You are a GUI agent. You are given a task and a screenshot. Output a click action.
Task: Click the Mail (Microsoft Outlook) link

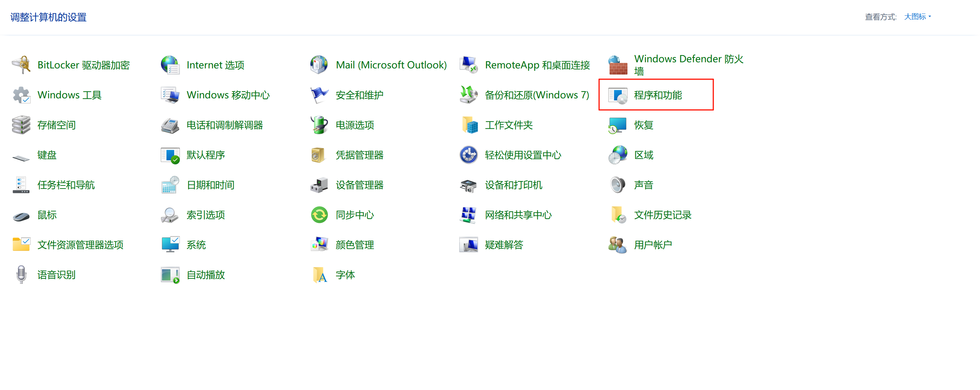(x=391, y=65)
